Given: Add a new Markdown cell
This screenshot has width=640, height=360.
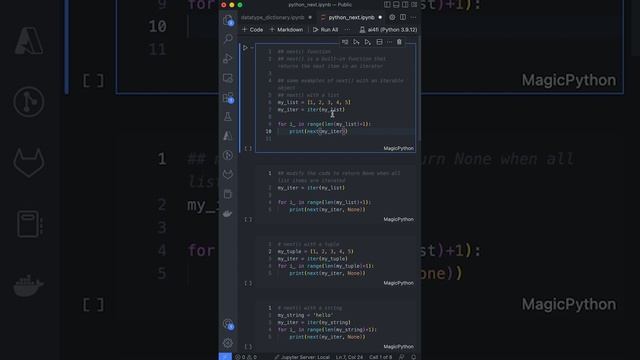Looking at the screenshot, I should click(286, 30).
